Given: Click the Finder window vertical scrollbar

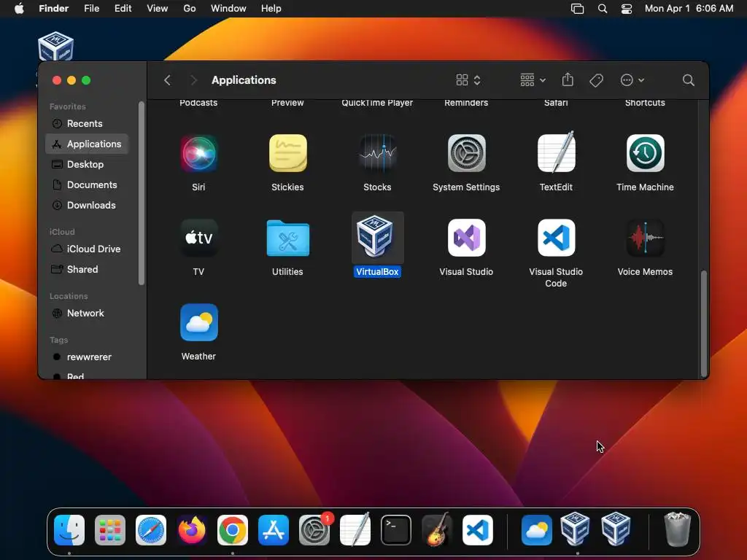Looking at the screenshot, I should coord(704,324).
